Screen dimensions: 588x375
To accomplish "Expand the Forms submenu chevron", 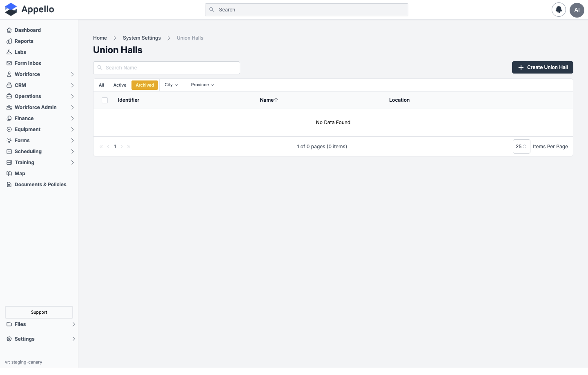I will tap(72, 141).
